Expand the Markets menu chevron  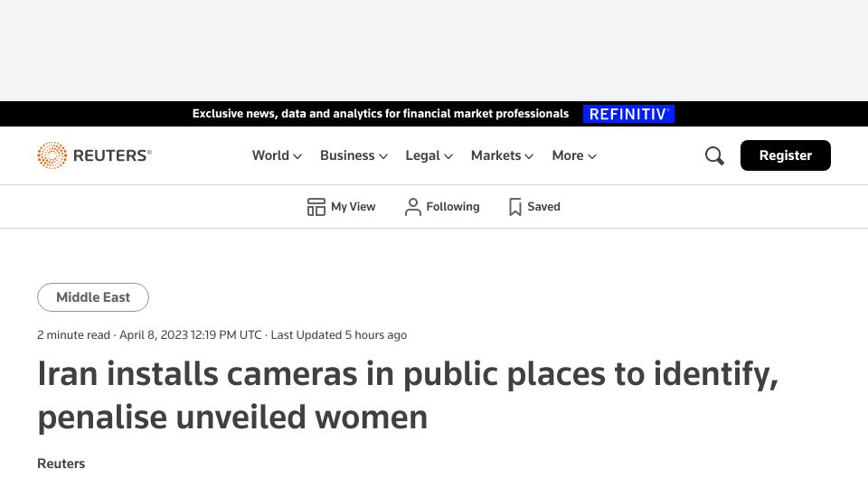click(x=529, y=156)
